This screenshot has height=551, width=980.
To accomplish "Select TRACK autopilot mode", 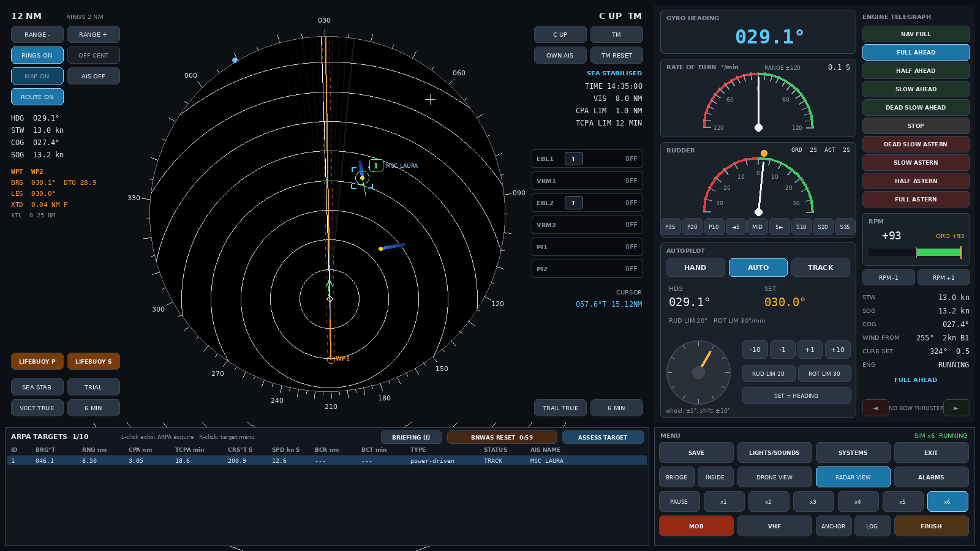I will (820, 268).
